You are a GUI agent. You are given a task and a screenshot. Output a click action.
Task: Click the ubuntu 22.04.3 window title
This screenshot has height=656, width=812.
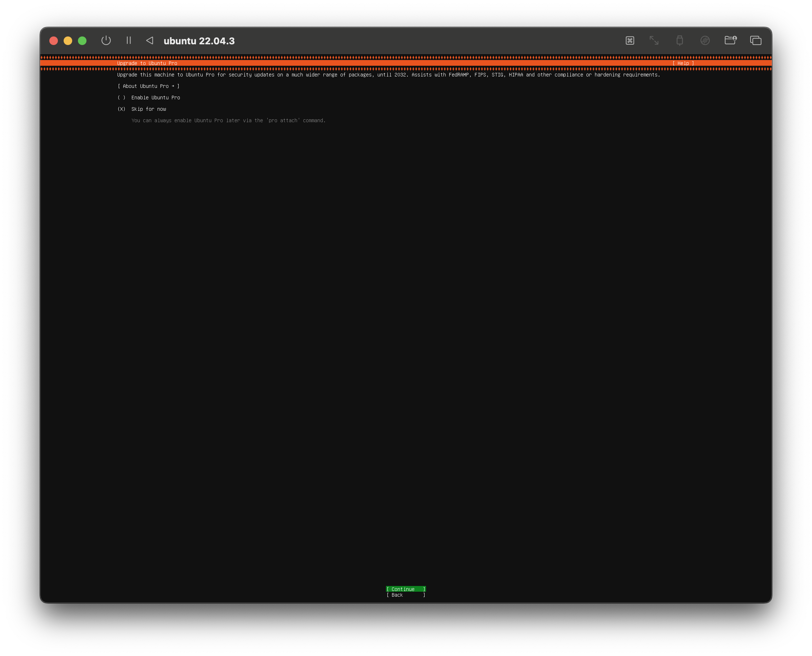pos(199,41)
